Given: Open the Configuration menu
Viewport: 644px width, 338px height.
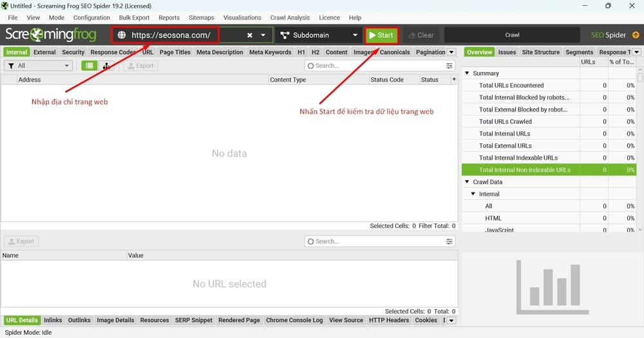Looking at the screenshot, I should (91, 17).
